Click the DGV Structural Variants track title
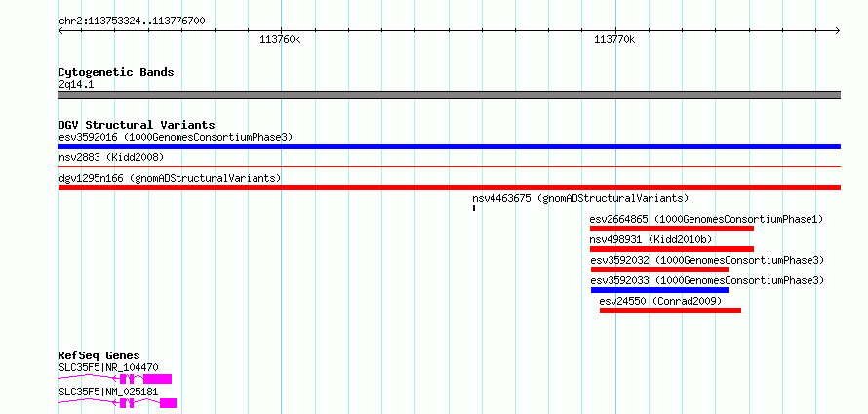 point(137,125)
